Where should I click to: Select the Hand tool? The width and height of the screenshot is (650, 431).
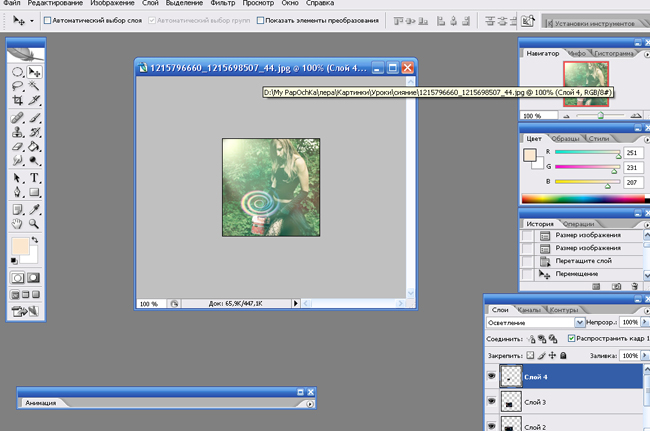click(17, 224)
